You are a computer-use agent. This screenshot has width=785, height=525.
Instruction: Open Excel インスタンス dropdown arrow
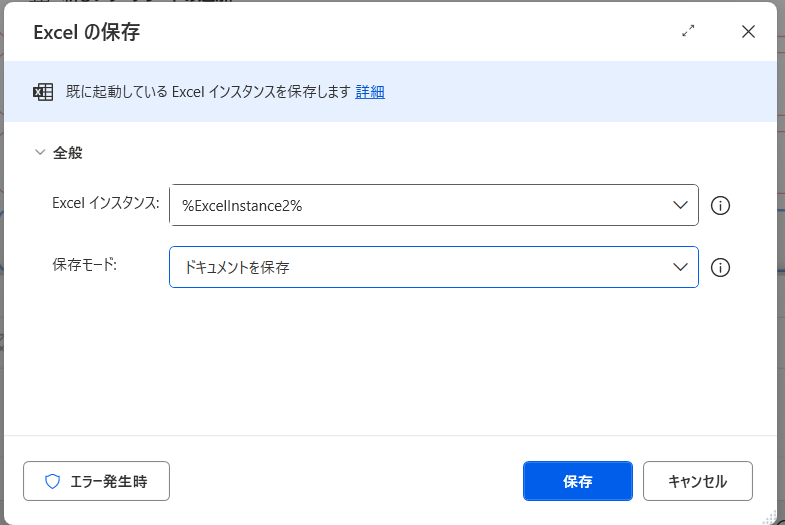click(680, 205)
